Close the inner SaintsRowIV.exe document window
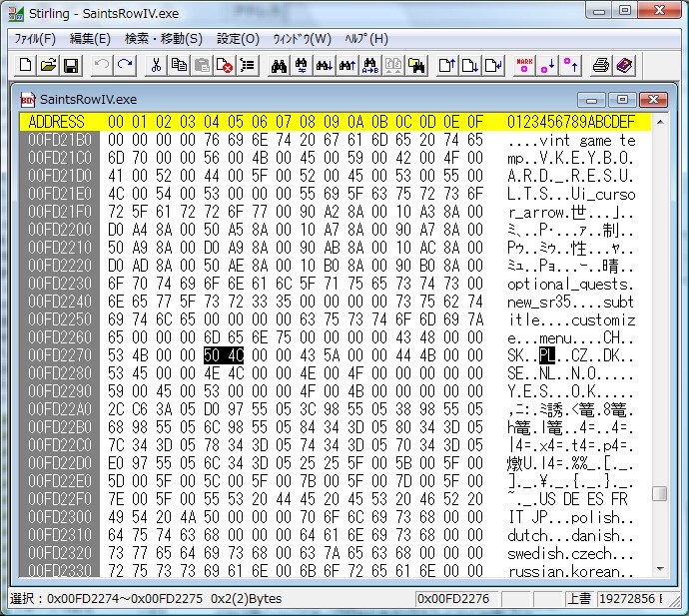Screen dimensions: 689x616 [653, 100]
